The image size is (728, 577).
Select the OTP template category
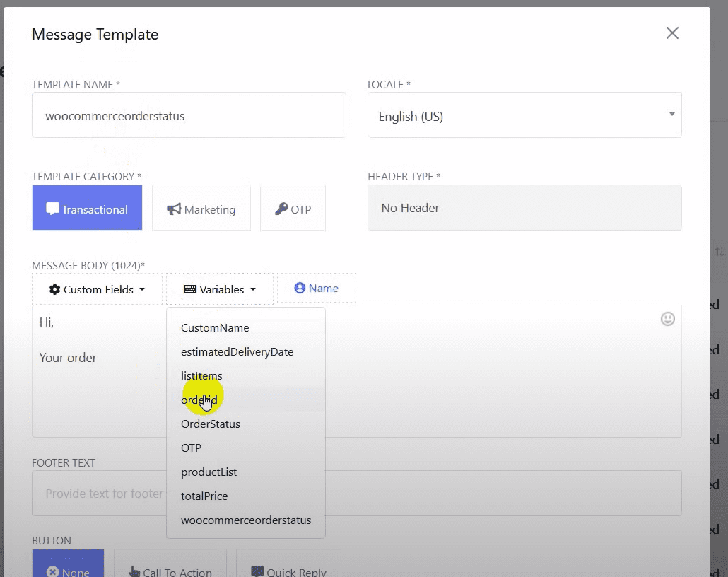point(293,209)
